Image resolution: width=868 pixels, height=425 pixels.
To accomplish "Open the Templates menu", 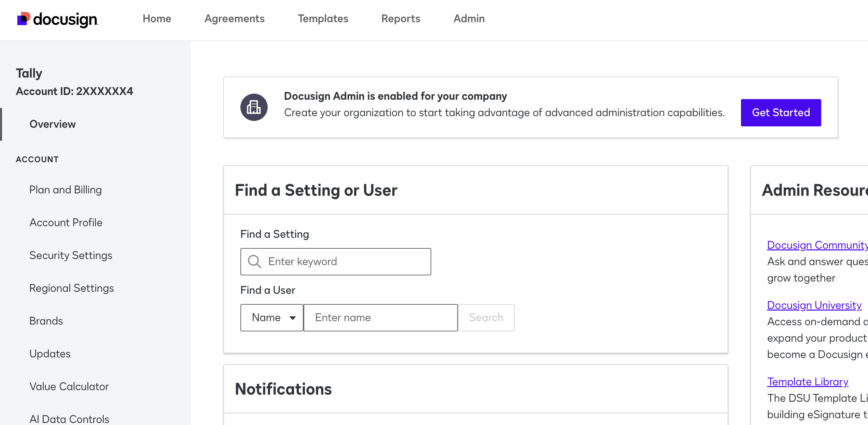I will pyautogui.click(x=323, y=18).
